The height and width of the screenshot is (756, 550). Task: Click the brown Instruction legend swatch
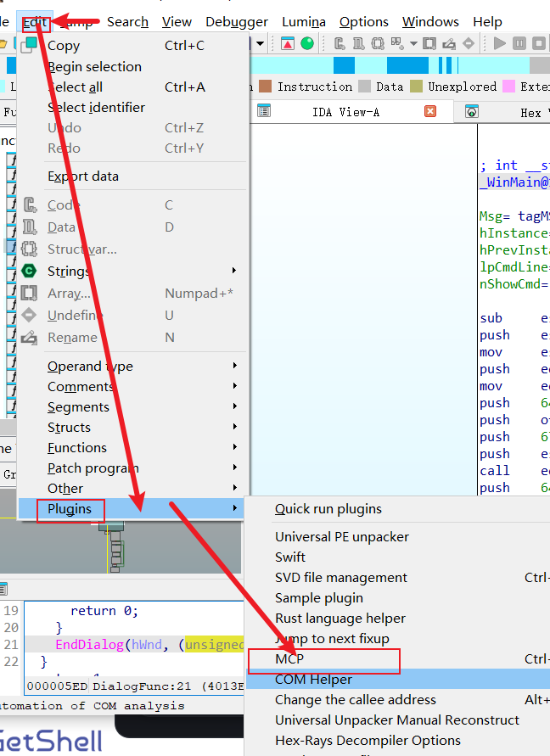click(x=266, y=87)
